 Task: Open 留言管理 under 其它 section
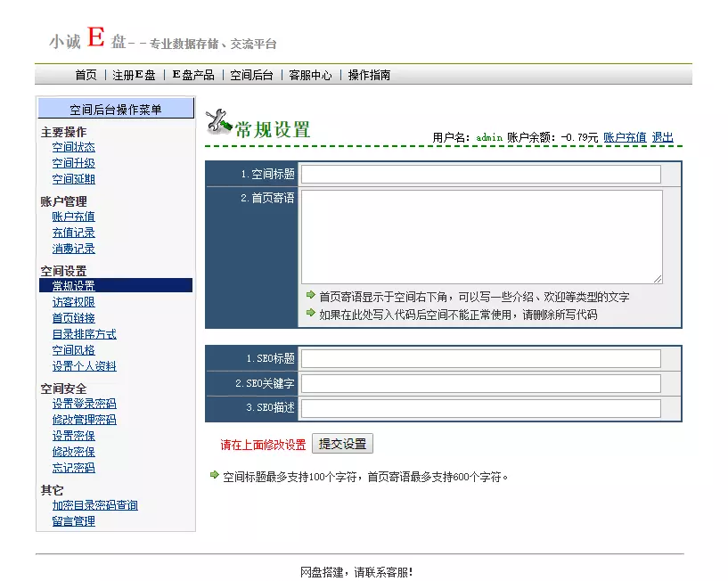(x=73, y=520)
